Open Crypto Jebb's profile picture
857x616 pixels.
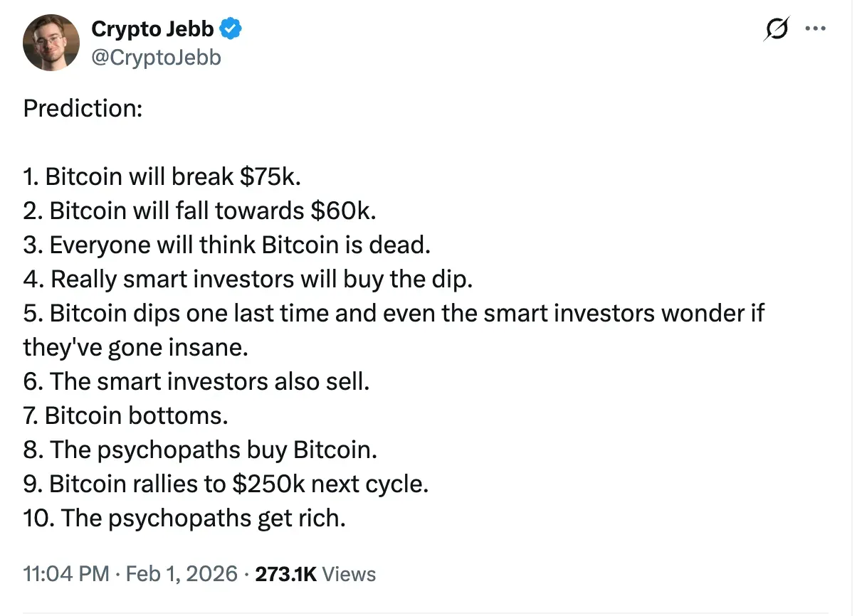coord(51,42)
